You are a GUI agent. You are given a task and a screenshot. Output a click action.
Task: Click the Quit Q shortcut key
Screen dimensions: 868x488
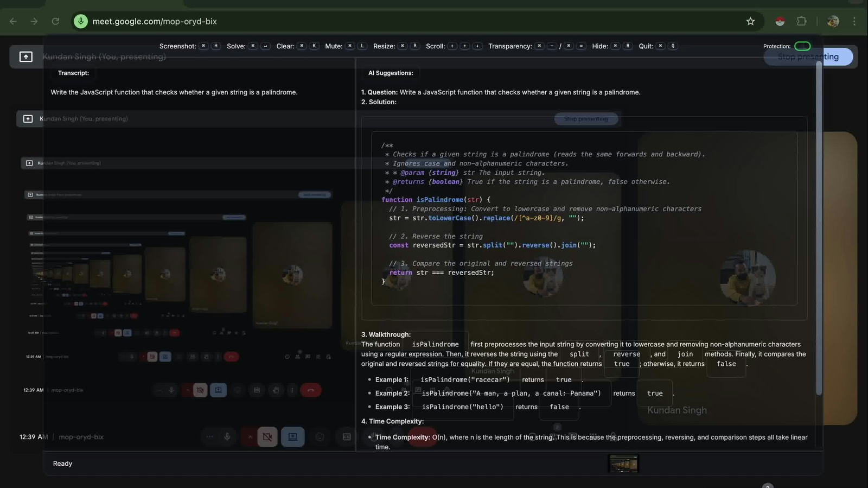(x=673, y=46)
